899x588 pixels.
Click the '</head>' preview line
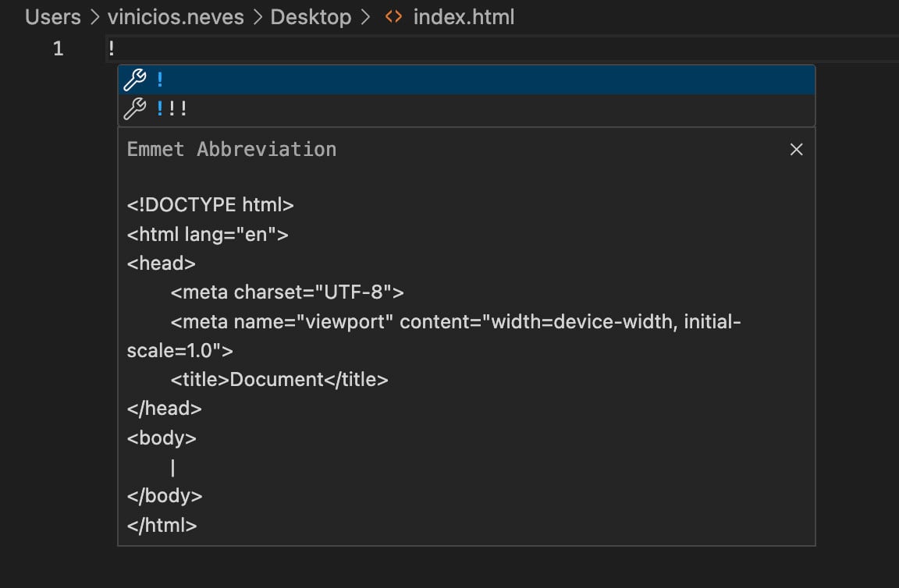(165, 409)
